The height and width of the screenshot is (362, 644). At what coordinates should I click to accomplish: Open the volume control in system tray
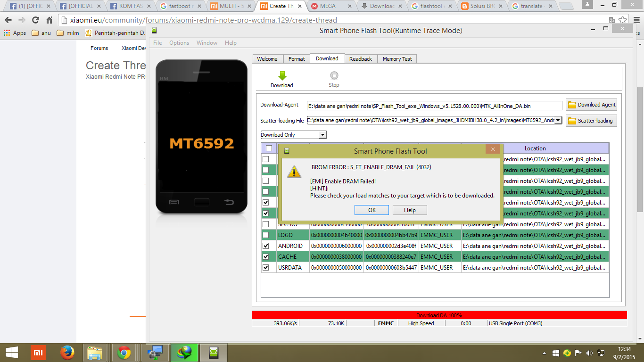coord(590,353)
